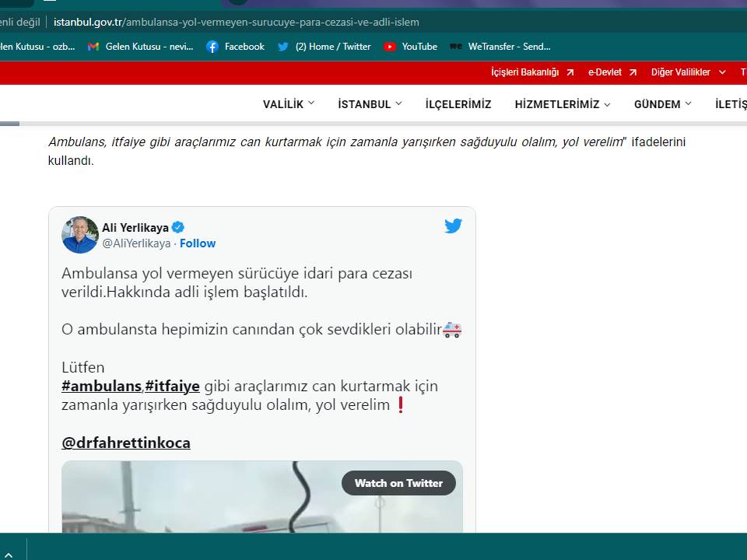This screenshot has height=560, width=747.
Task: Expand the İSTANBUL menu chevron
Action: point(398,103)
